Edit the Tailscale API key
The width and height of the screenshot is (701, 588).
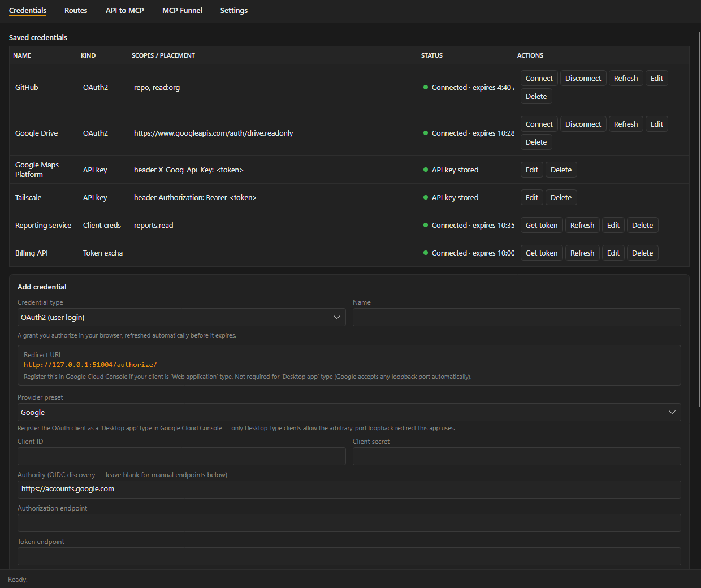point(532,197)
